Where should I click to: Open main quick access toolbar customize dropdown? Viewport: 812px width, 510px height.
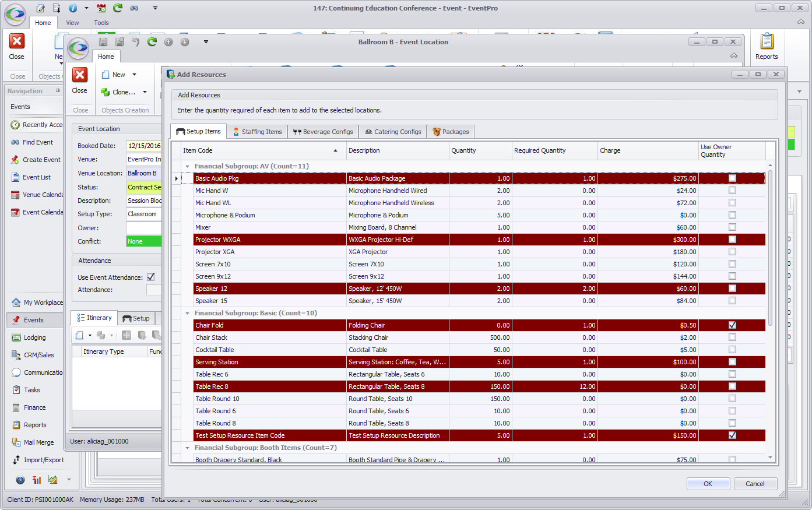click(155, 8)
